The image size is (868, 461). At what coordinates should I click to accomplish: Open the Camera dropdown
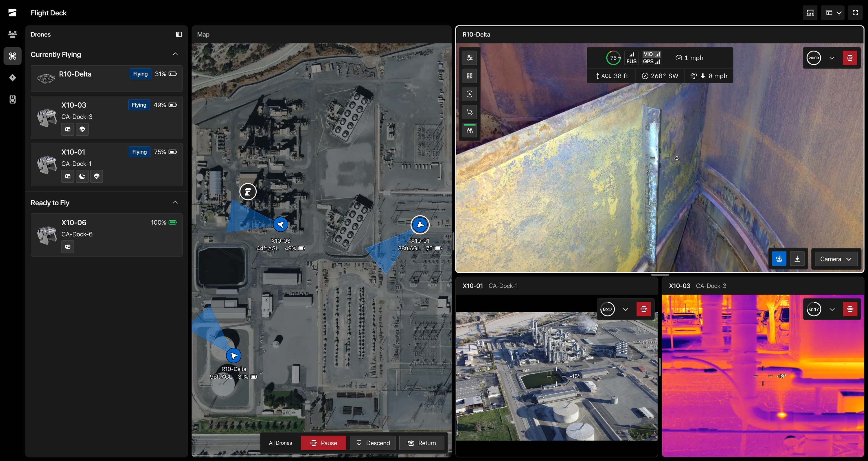click(x=836, y=259)
